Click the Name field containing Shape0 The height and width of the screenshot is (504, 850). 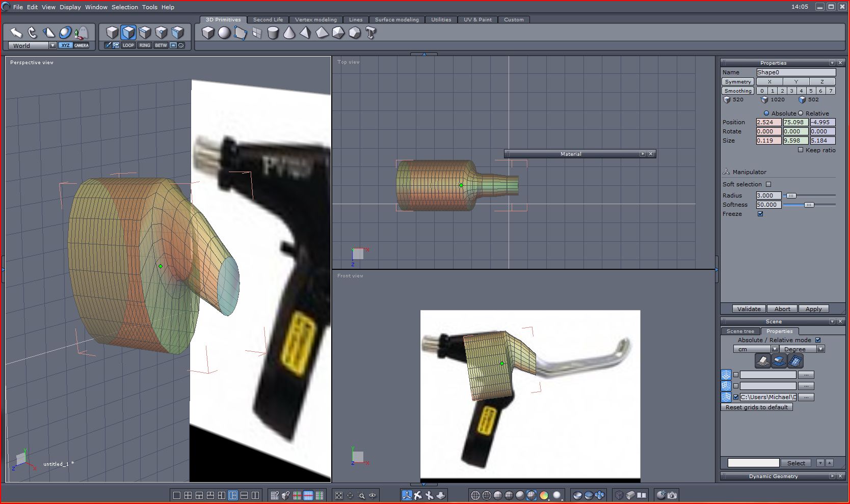(796, 72)
